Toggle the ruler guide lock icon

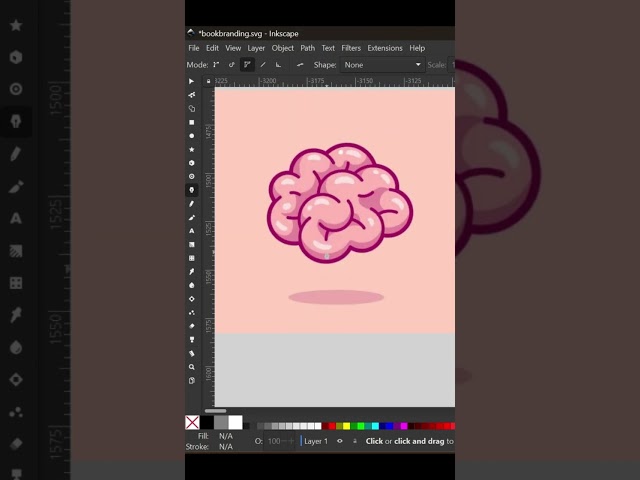click(209, 81)
